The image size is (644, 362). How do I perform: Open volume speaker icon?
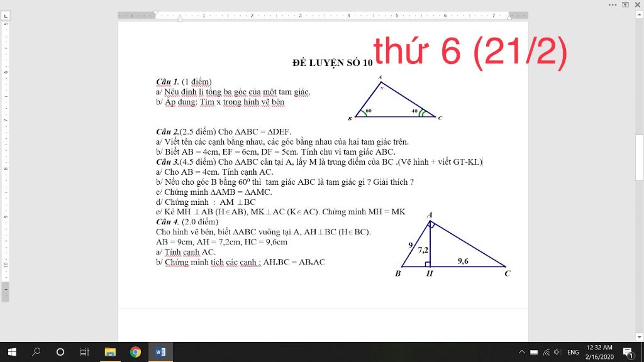[x=557, y=352]
